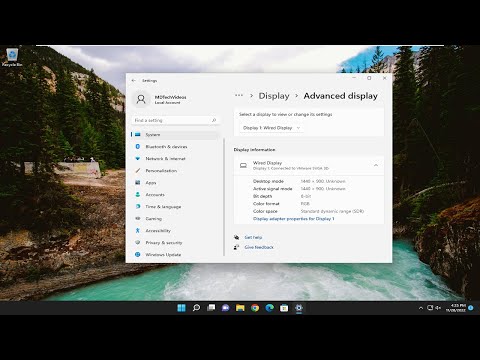
Task: Open taskbar Search
Action: click(196, 308)
